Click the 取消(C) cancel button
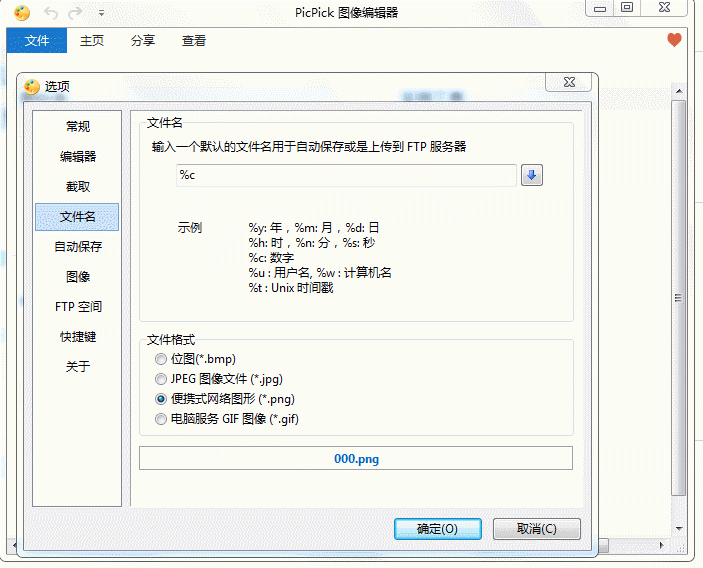Screen dimensions: 703x568 click(x=537, y=529)
